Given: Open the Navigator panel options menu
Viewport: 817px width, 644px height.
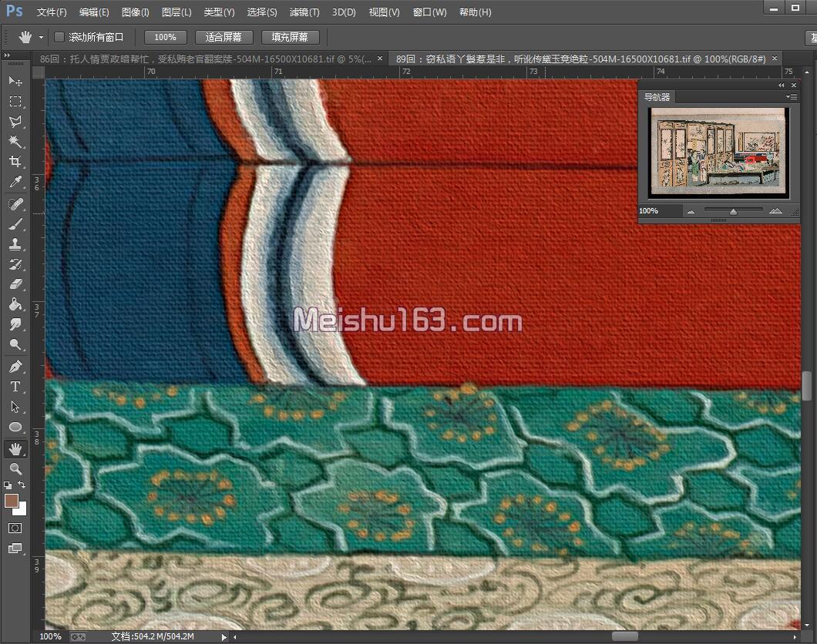Looking at the screenshot, I should coord(791,97).
